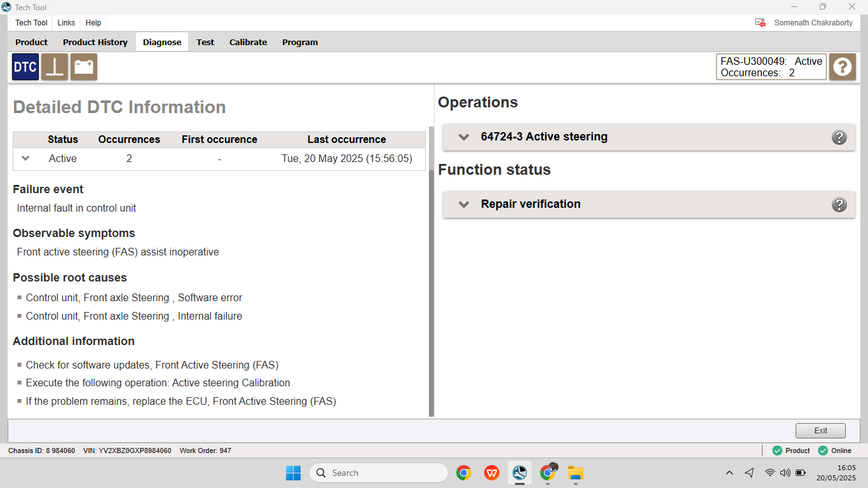Open the Help menu

(x=93, y=22)
